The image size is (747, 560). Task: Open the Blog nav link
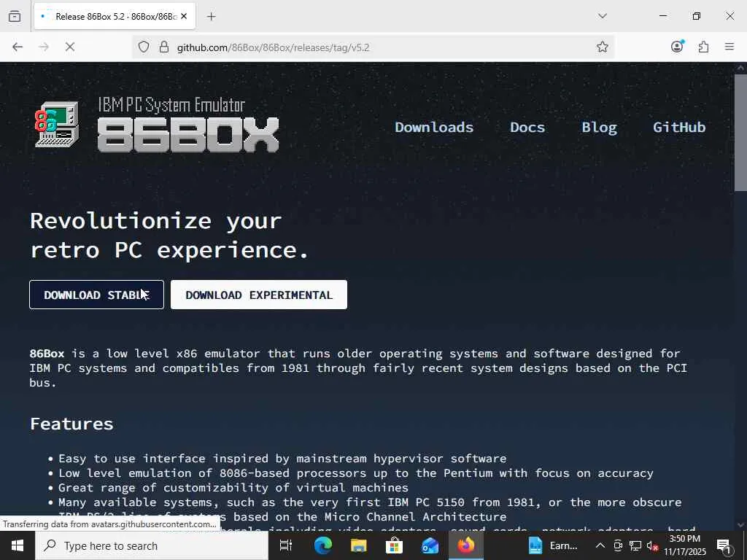coord(600,127)
